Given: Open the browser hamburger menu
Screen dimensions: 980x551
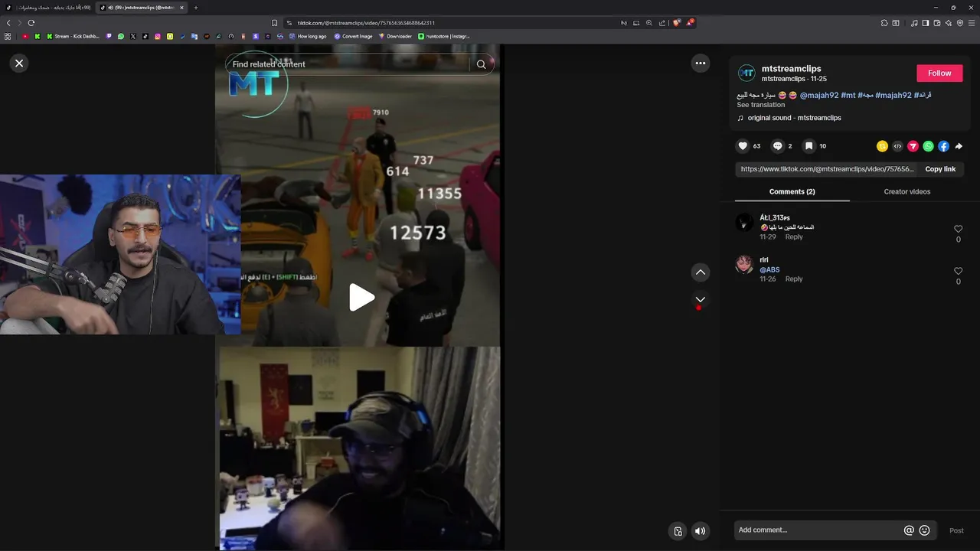Looking at the screenshot, I should [972, 23].
